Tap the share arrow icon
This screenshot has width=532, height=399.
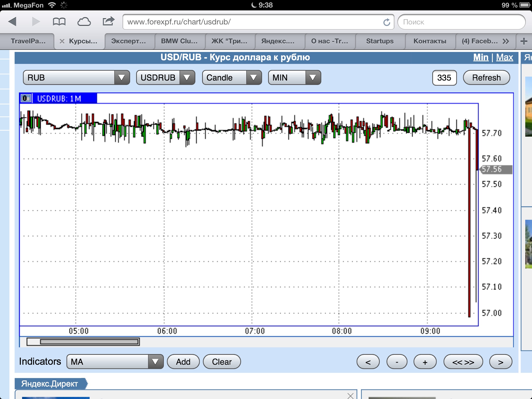click(x=109, y=21)
